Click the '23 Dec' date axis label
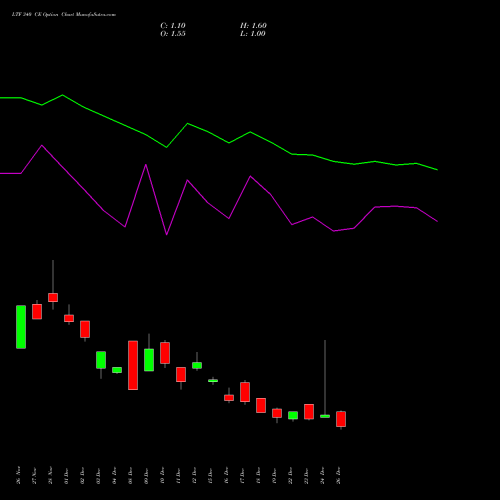This screenshot has width=500, height=500. tap(307, 475)
